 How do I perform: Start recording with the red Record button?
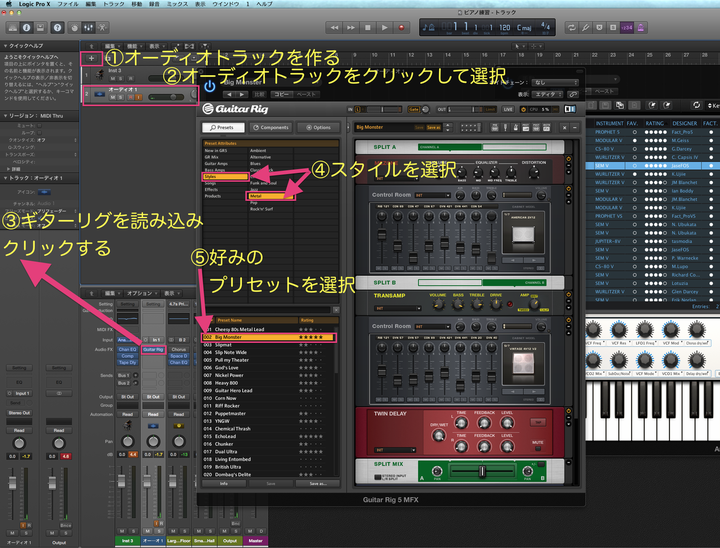pos(401,28)
